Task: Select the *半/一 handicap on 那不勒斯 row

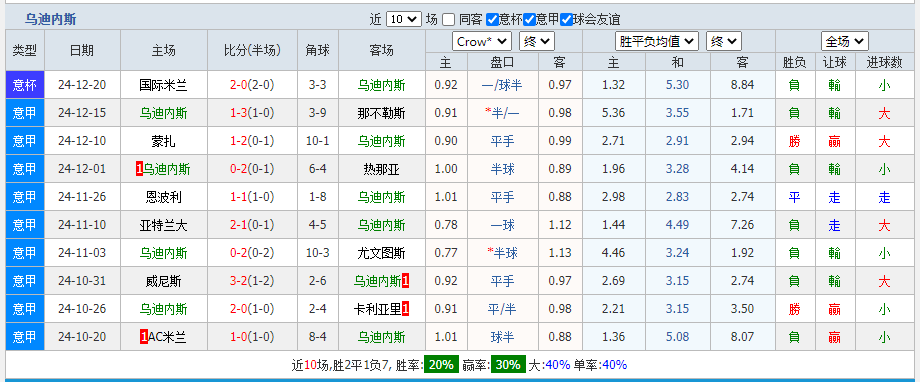Action: (502, 113)
